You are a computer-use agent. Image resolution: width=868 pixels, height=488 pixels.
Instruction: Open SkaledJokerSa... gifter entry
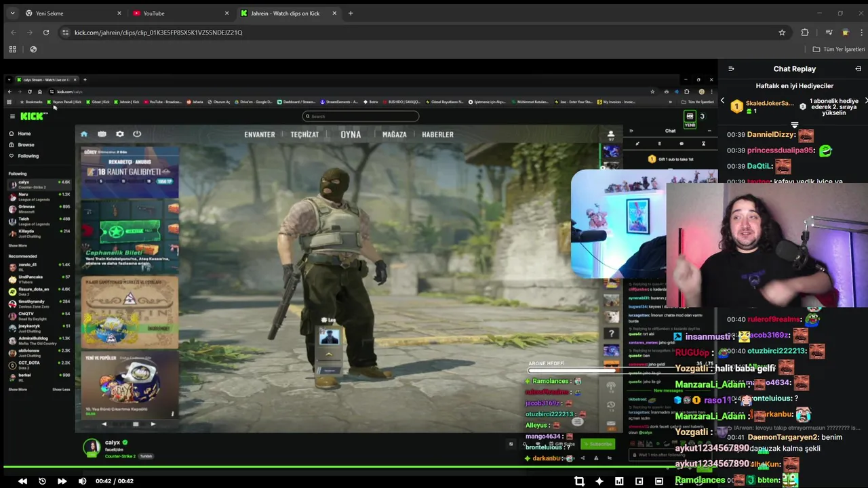[762, 106]
